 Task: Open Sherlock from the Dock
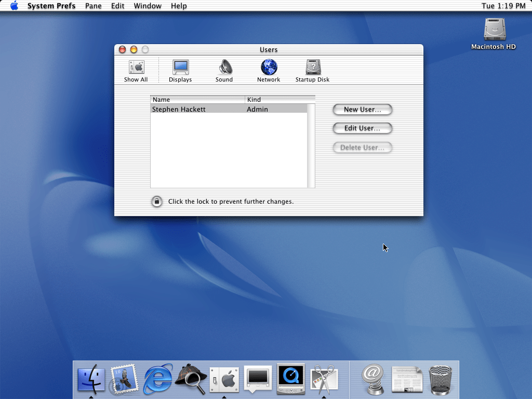tap(191, 378)
